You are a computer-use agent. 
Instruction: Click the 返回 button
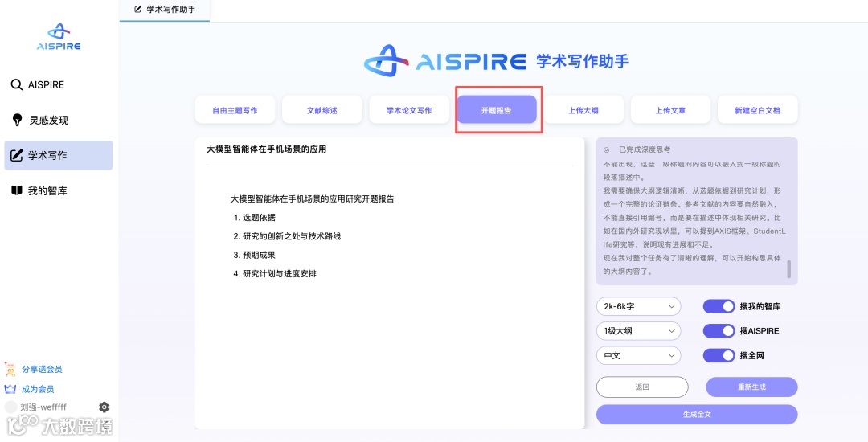pos(642,387)
